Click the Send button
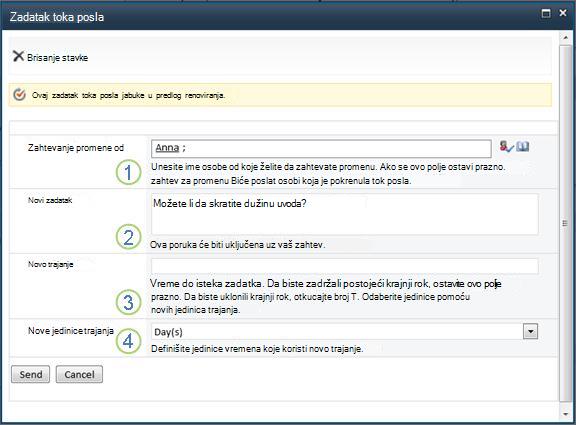Screen dimensions: 576x425 tap(30, 374)
